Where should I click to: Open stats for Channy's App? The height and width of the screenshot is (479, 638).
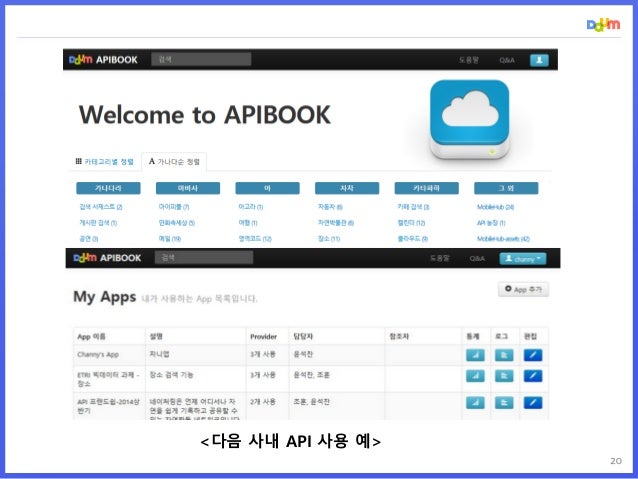click(x=475, y=355)
